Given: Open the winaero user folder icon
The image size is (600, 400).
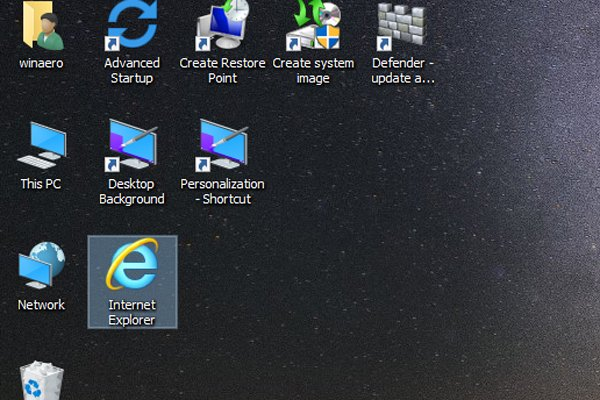Looking at the screenshot, I should (42, 25).
